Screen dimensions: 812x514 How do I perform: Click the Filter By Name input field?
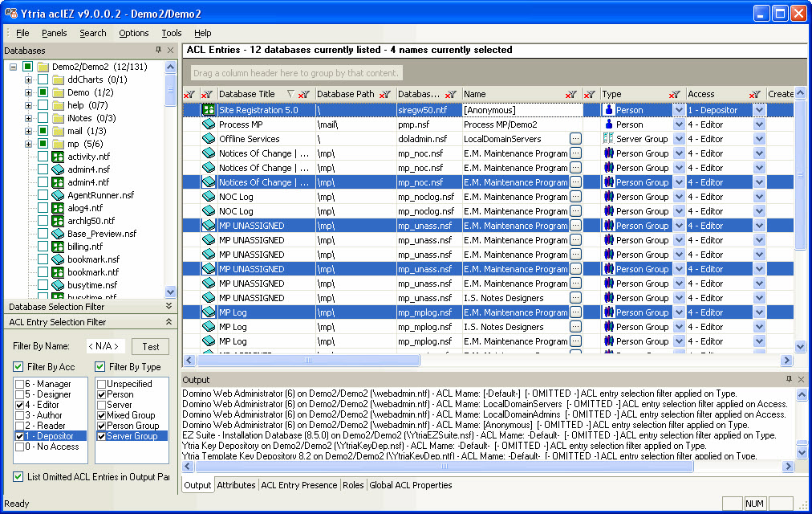(106, 347)
